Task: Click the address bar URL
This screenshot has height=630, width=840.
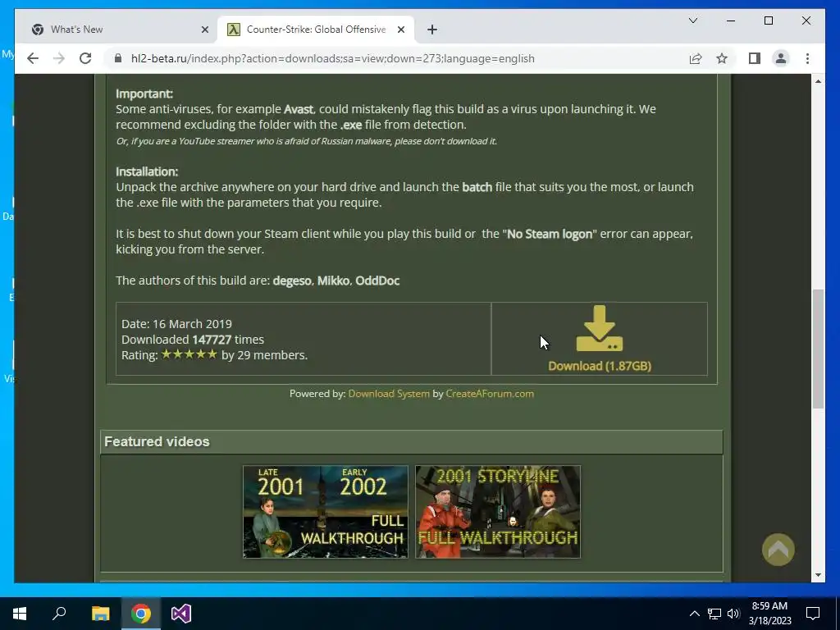Action: pyautogui.click(x=333, y=58)
